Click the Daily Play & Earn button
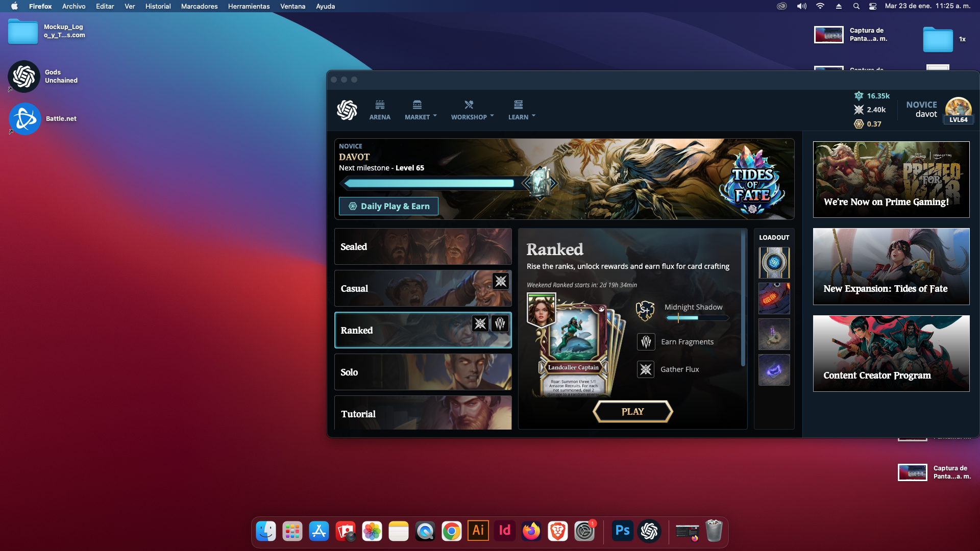The height and width of the screenshot is (551, 980). point(388,206)
